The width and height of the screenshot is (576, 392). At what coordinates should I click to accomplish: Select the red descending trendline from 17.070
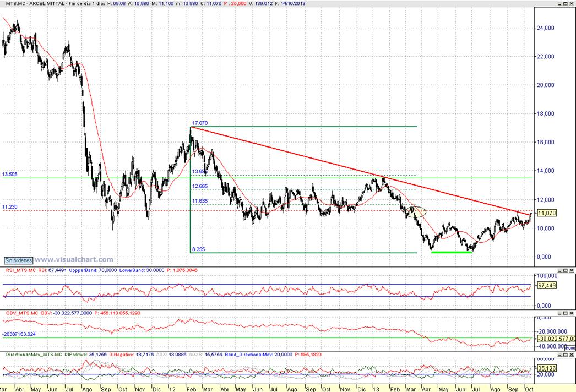tap(361, 171)
